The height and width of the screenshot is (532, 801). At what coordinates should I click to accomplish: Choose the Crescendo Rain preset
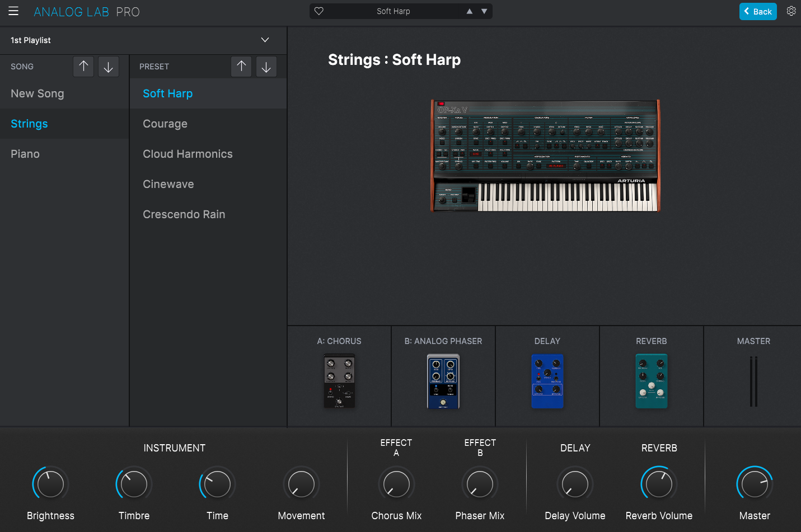184,214
